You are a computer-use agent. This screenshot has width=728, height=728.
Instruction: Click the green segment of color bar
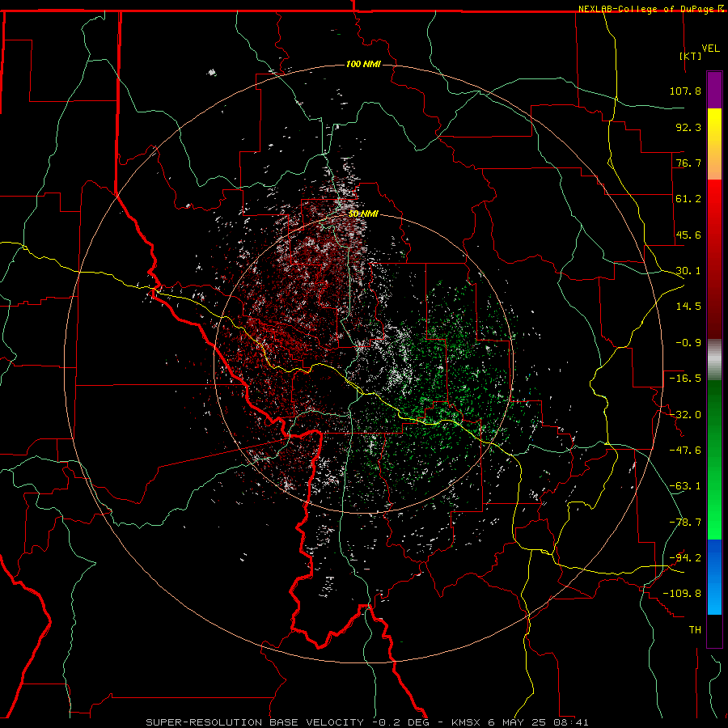click(714, 459)
